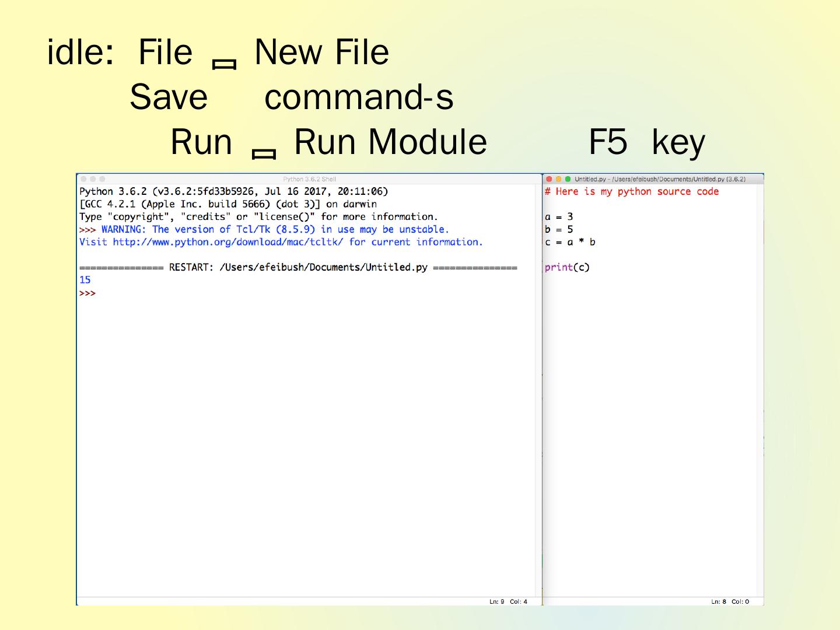Minimize the Python 3.6.2 Shell window
Image resolution: width=840 pixels, height=630 pixels.
pos(93,179)
